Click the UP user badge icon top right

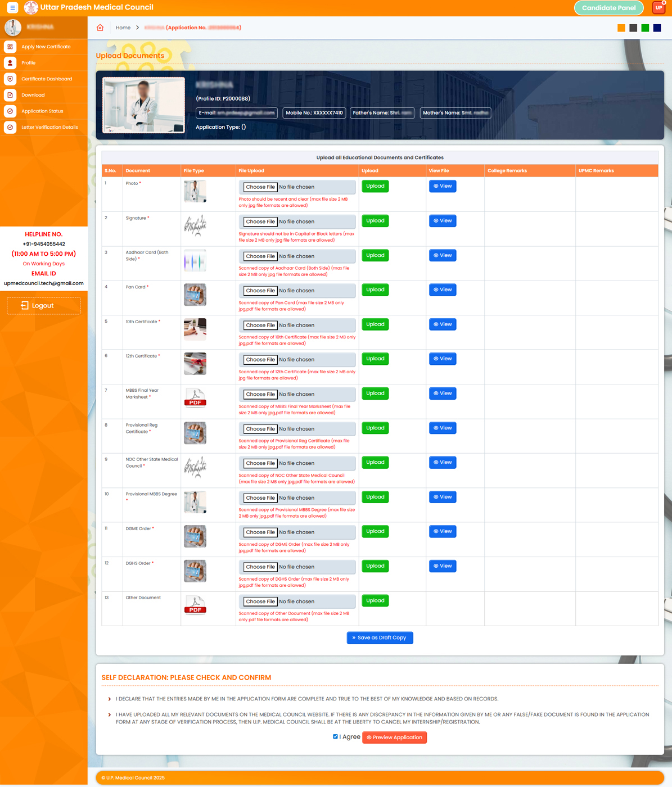tap(659, 8)
